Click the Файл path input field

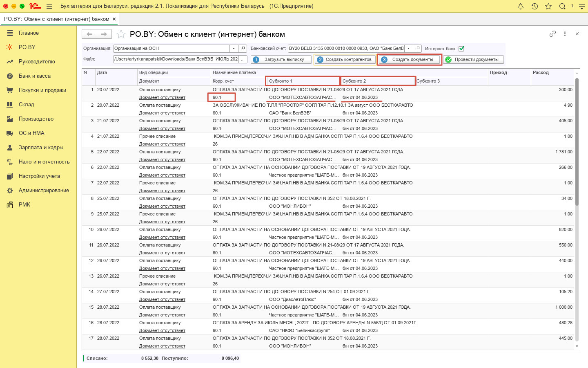pos(176,59)
